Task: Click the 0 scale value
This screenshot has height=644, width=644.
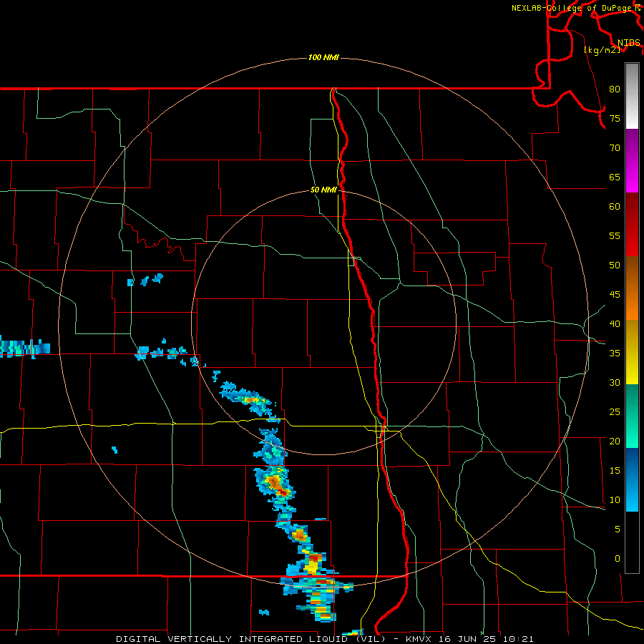Action: point(618,559)
